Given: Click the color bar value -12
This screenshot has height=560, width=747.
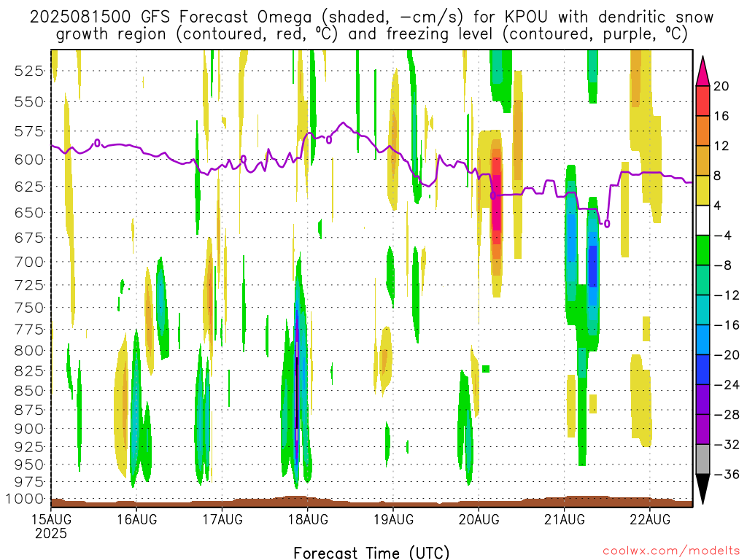Looking at the screenshot, I should pyautogui.click(x=727, y=295).
